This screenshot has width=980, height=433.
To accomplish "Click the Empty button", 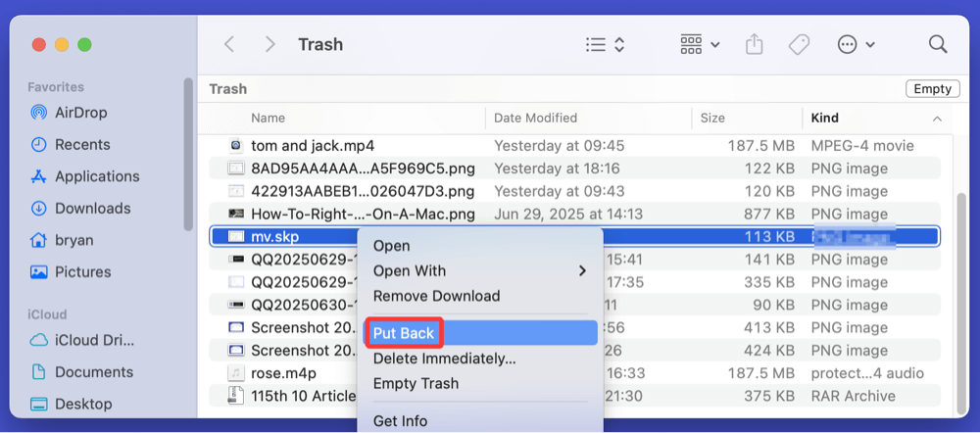I will (x=933, y=89).
